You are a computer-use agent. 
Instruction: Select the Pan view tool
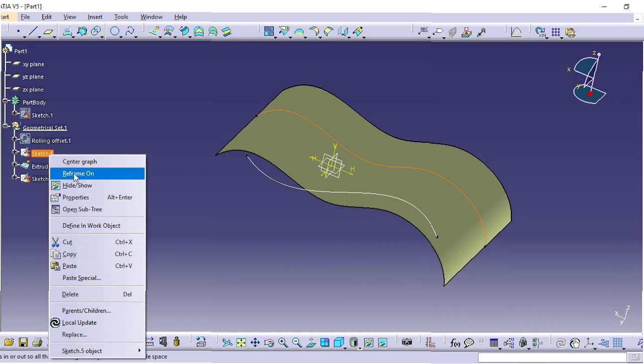(x=255, y=343)
